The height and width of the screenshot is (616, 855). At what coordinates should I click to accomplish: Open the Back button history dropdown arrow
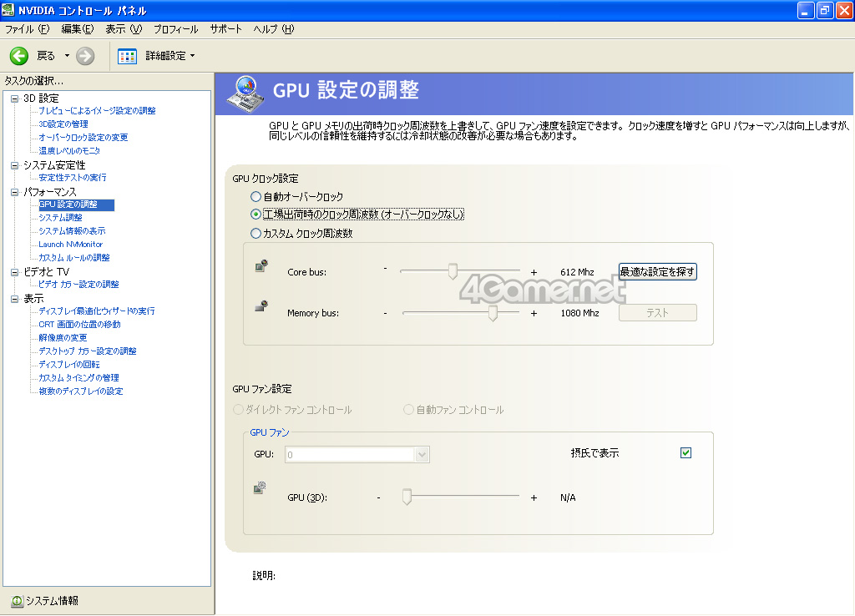tap(67, 56)
